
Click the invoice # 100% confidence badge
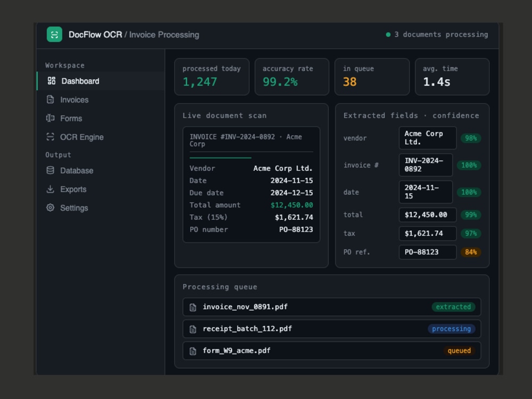[x=469, y=165]
